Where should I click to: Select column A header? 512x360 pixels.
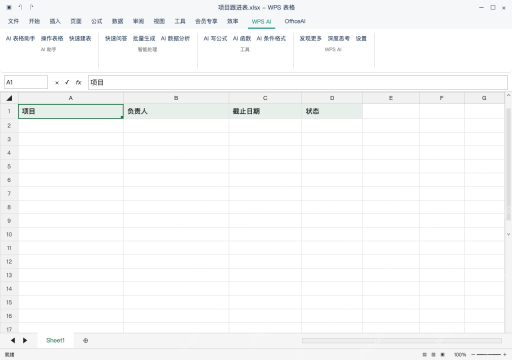71,98
